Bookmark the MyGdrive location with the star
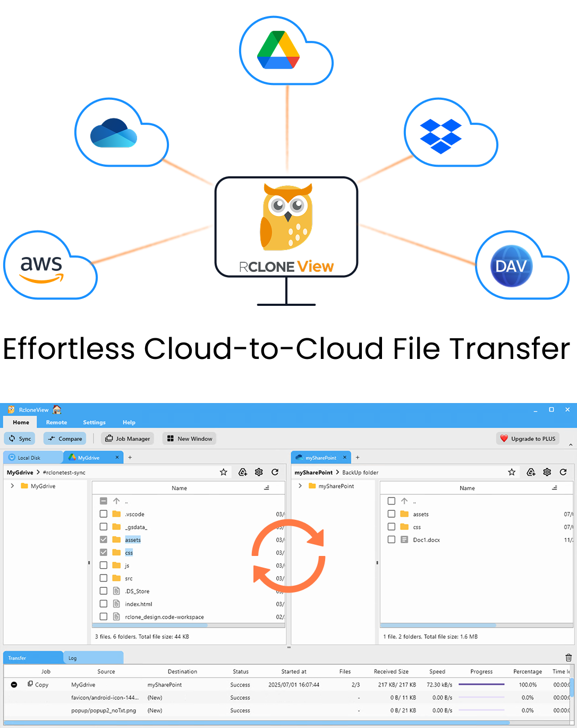 pyautogui.click(x=223, y=472)
